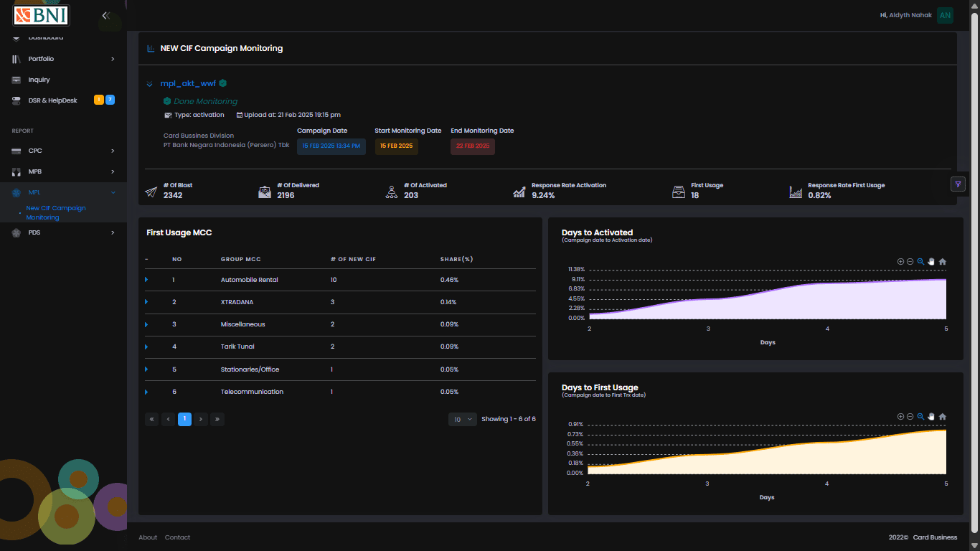
Task: Open the purple filter button
Action: [x=957, y=184]
